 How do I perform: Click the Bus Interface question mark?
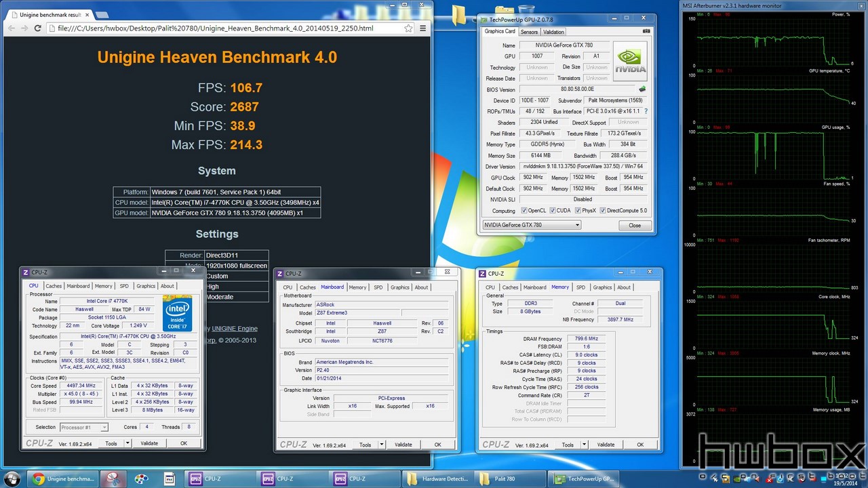point(646,111)
